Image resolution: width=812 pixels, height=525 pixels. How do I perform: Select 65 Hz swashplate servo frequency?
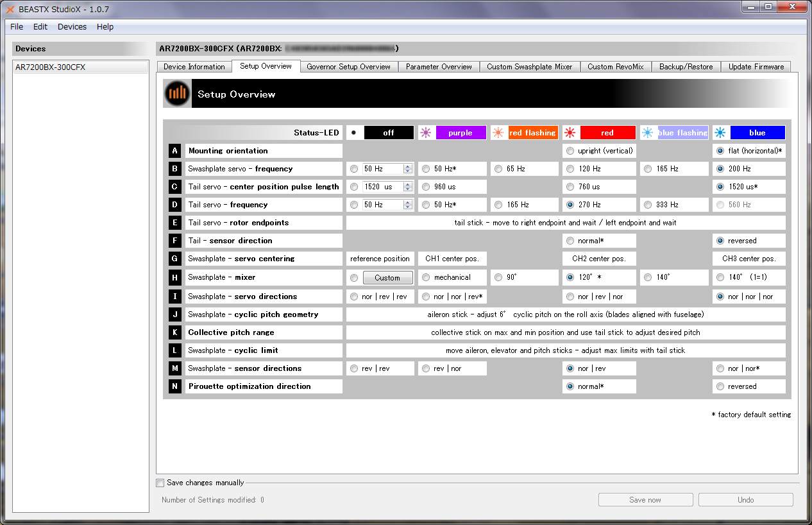[498, 169]
